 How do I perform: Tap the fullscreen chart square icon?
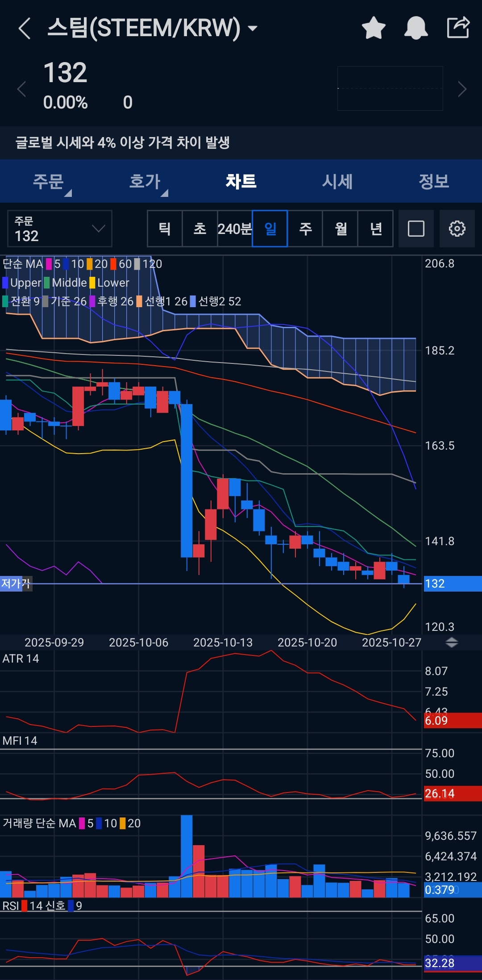[416, 229]
